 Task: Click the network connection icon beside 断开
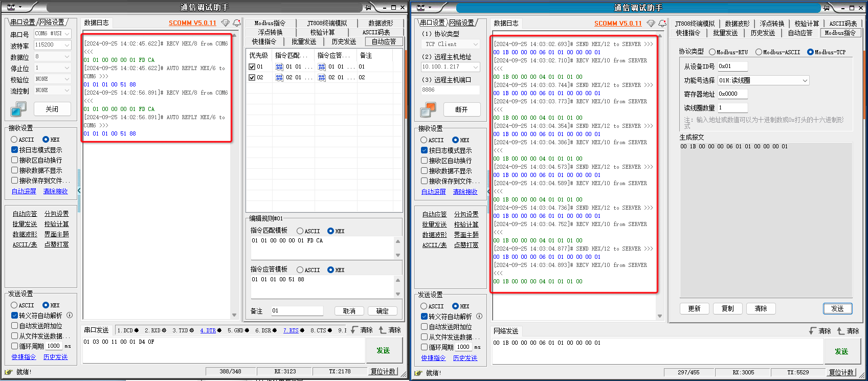[428, 109]
